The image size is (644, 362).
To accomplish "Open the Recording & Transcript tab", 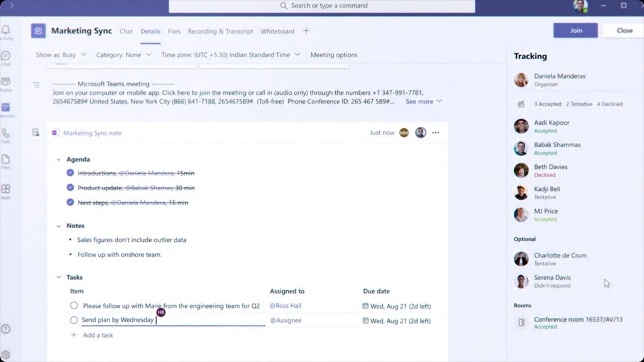I will 221,31.
